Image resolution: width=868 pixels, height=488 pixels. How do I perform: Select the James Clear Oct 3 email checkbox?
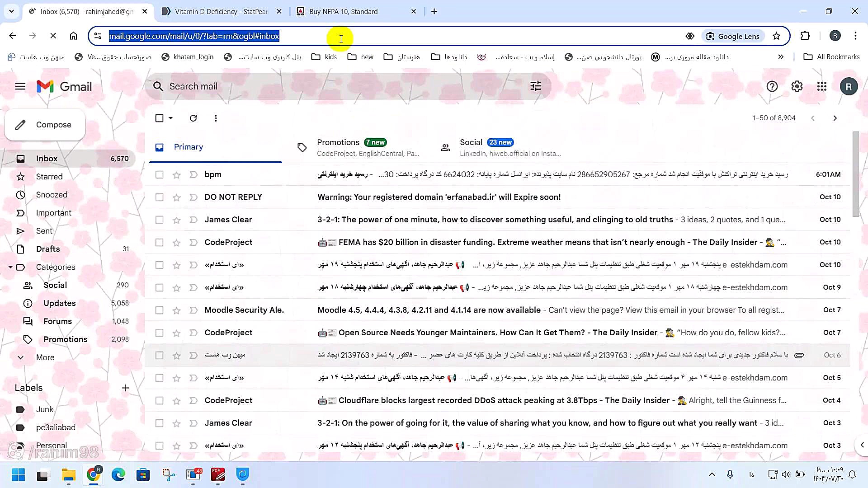point(159,423)
